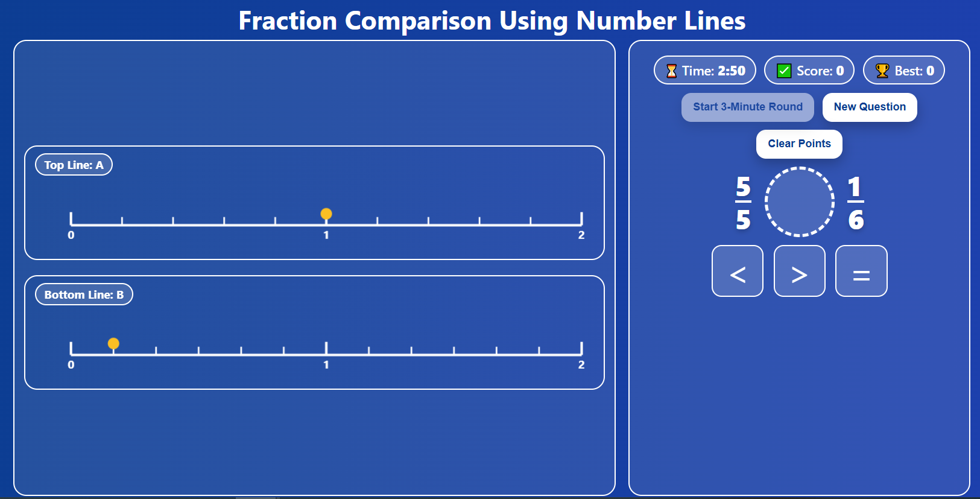Click the fraction 1/6

pos(855,203)
